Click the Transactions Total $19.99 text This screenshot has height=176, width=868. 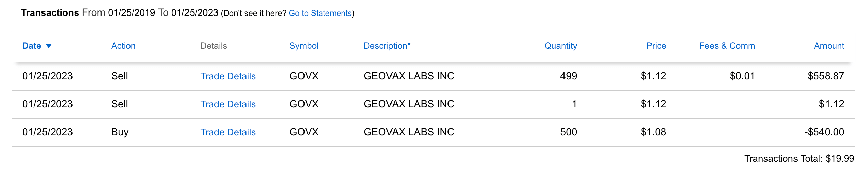[799, 159]
